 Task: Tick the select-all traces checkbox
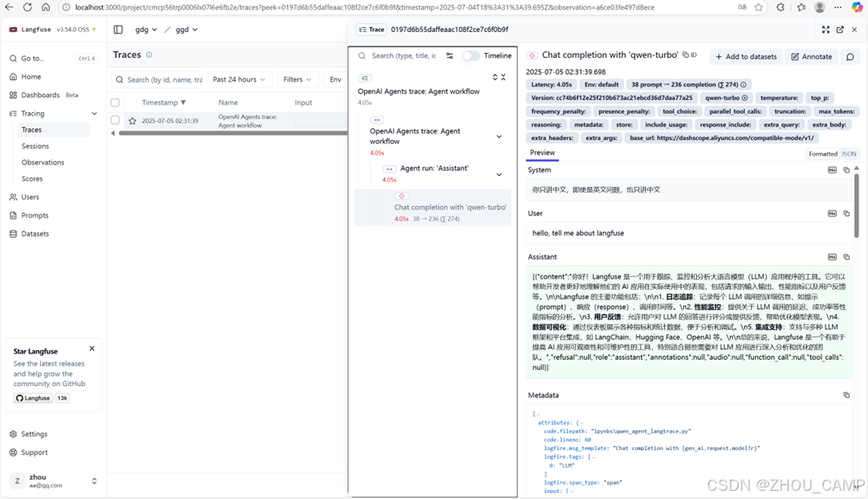[115, 102]
